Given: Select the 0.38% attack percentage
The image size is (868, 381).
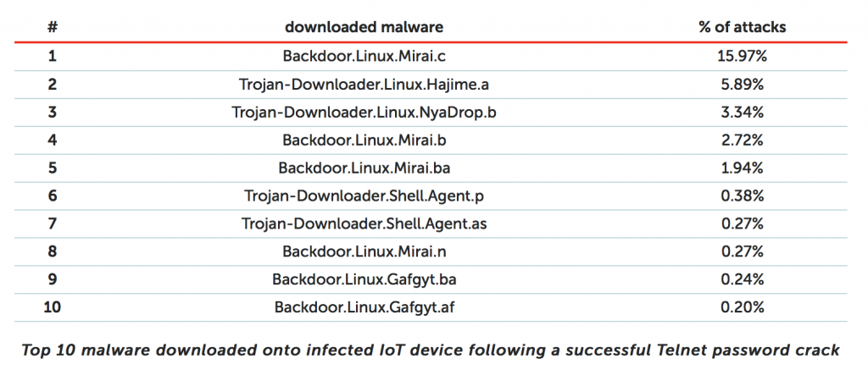Looking at the screenshot, I should [x=742, y=196].
